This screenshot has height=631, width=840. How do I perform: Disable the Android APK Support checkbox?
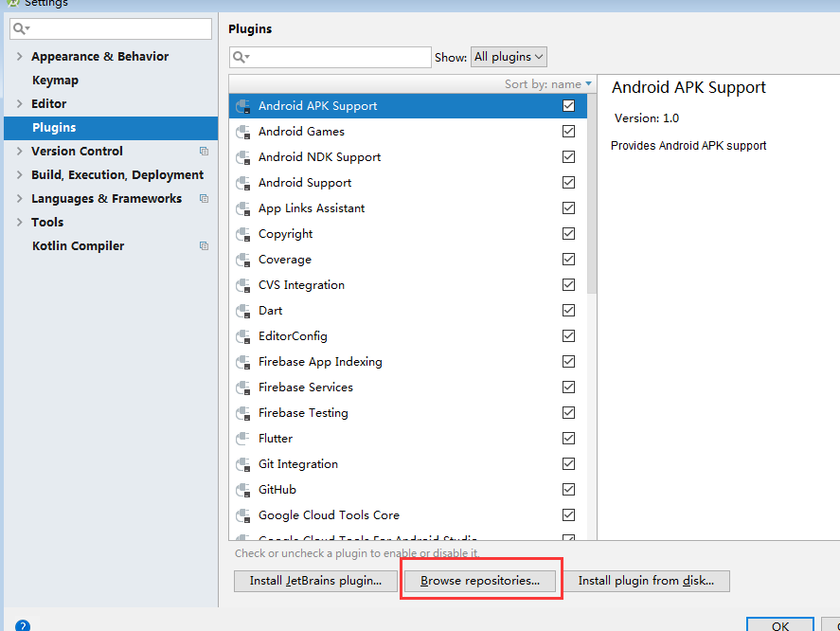(568, 105)
